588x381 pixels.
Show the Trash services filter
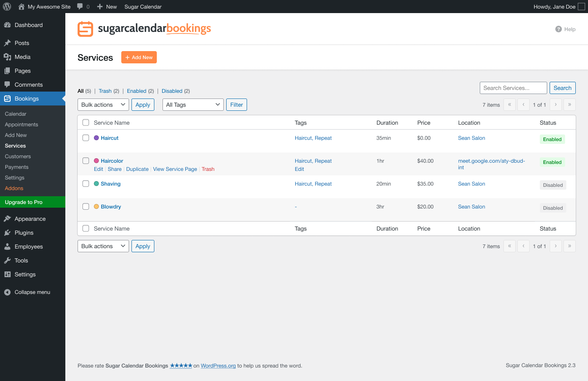point(105,91)
